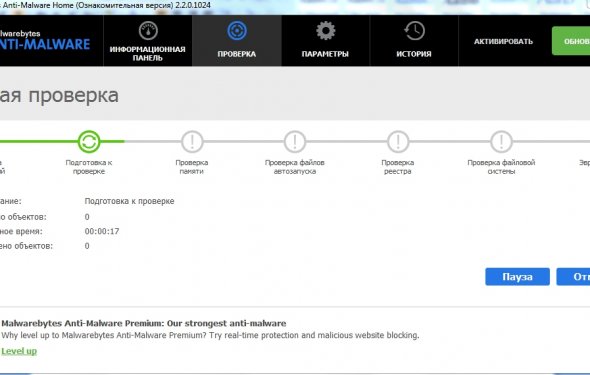The width and height of the screenshot is (590, 375).
Task: Click the window title version 2.2.0.1024
Action: point(193,5)
